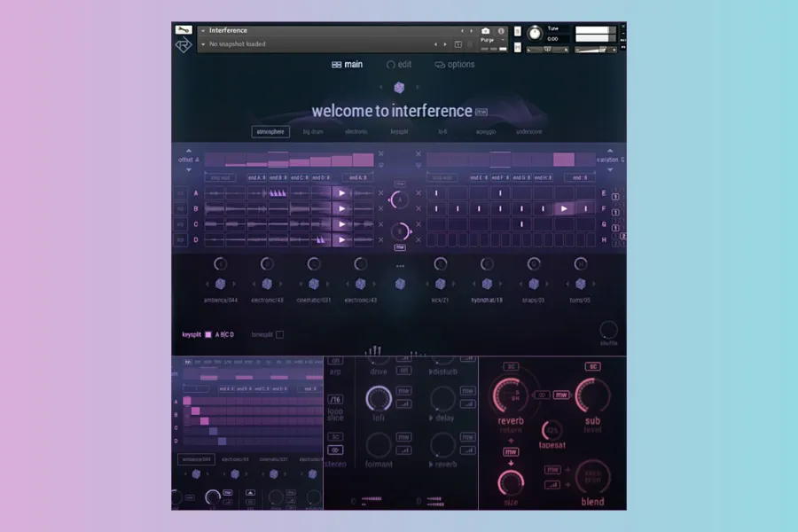
Task: Click the randomize dice icon above the title
Action: (399, 88)
